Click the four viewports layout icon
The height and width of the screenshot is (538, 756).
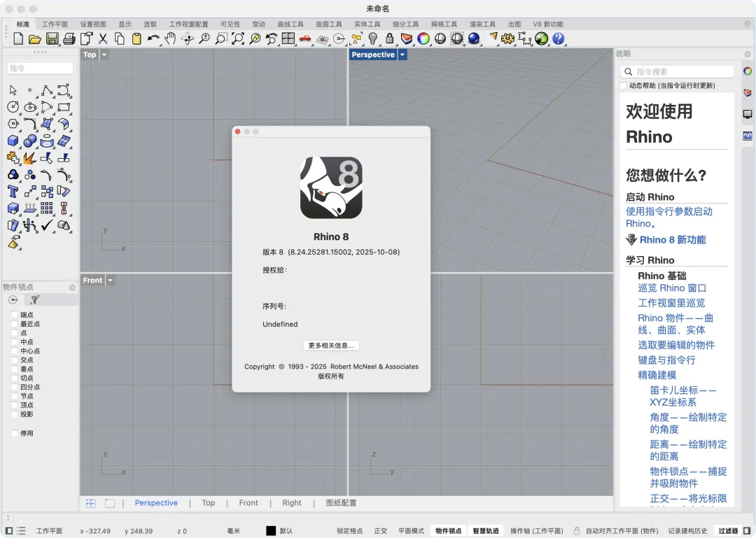(288, 38)
